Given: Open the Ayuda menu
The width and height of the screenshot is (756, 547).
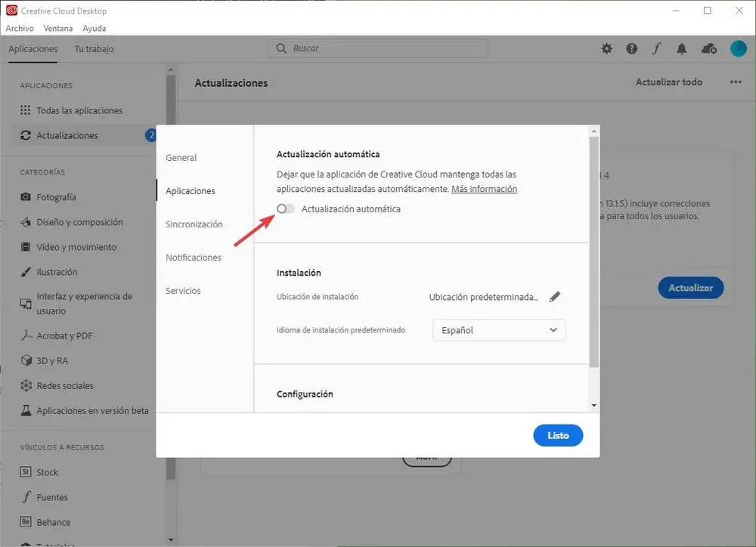Looking at the screenshot, I should (x=94, y=28).
